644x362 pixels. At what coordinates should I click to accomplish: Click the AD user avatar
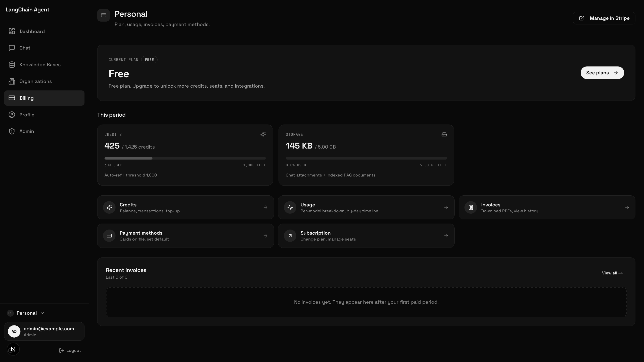tap(14, 331)
